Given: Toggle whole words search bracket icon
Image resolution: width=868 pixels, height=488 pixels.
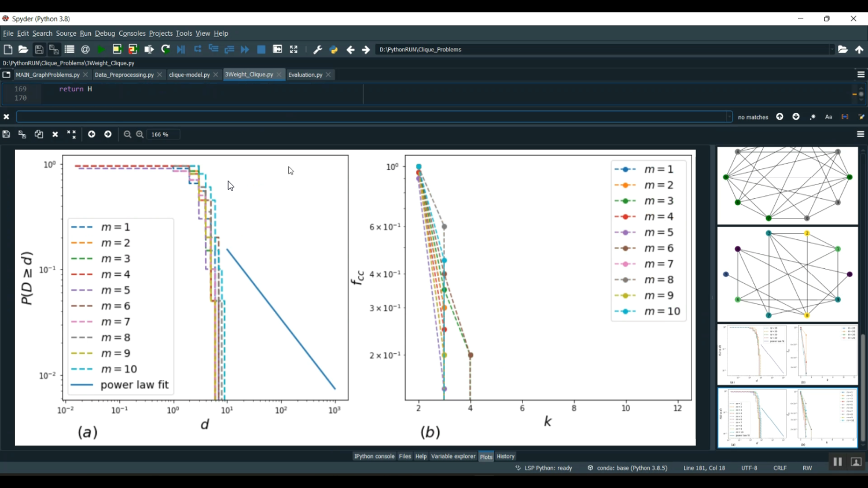Looking at the screenshot, I should click(845, 117).
